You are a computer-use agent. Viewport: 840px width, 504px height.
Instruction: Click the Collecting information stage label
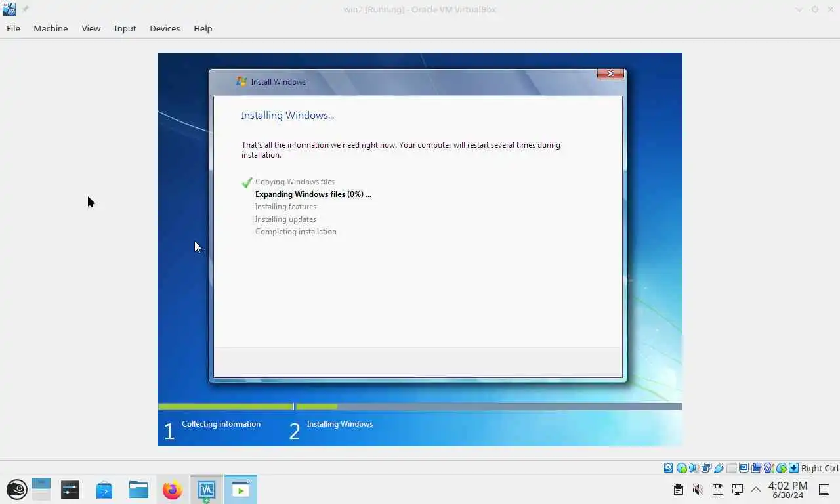click(221, 424)
